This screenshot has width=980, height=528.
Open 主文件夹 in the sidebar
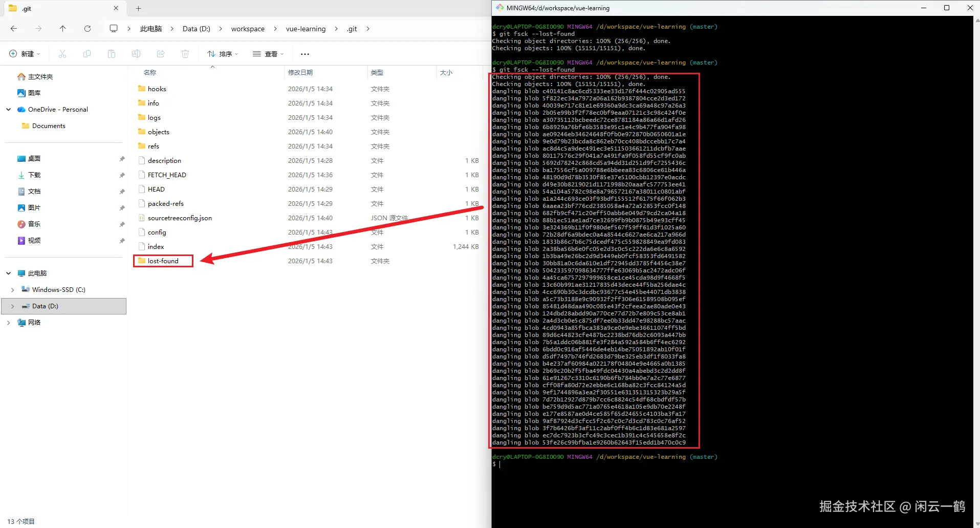35,76
